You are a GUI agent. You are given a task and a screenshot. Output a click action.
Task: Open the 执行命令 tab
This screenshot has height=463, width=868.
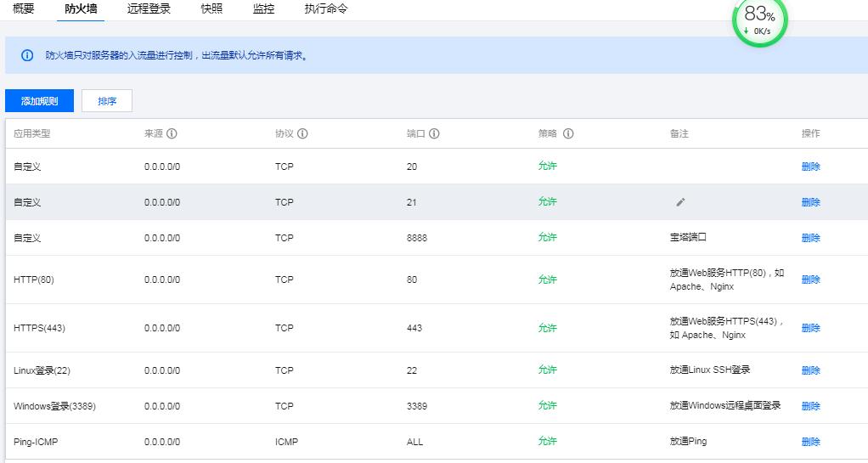point(326,8)
